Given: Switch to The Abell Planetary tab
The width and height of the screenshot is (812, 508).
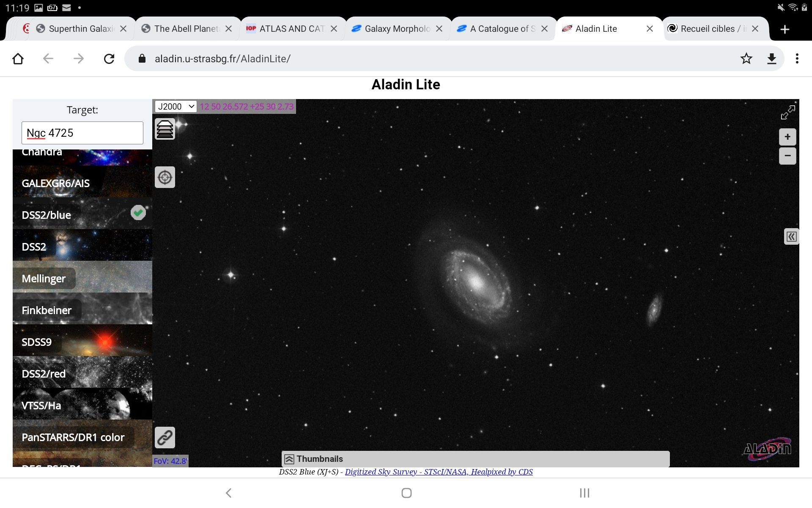Looking at the screenshot, I should [187, 29].
